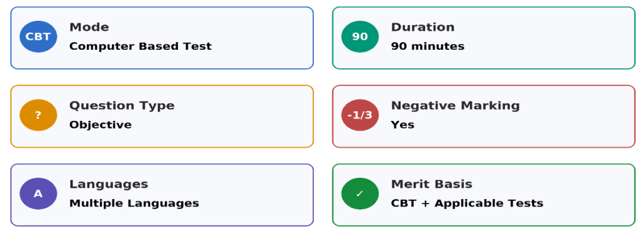Select the orange question mark icon
This screenshot has height=233, width=644.
(38, 115)
